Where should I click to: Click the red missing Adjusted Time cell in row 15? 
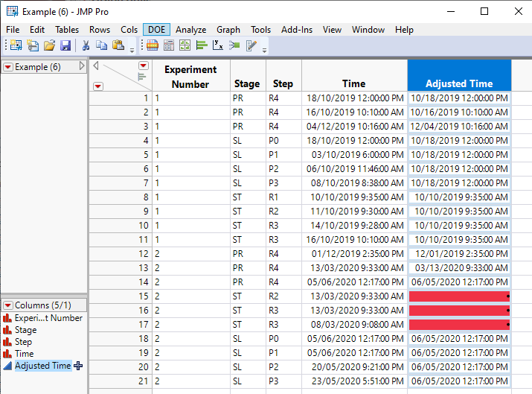coord(459,296)
